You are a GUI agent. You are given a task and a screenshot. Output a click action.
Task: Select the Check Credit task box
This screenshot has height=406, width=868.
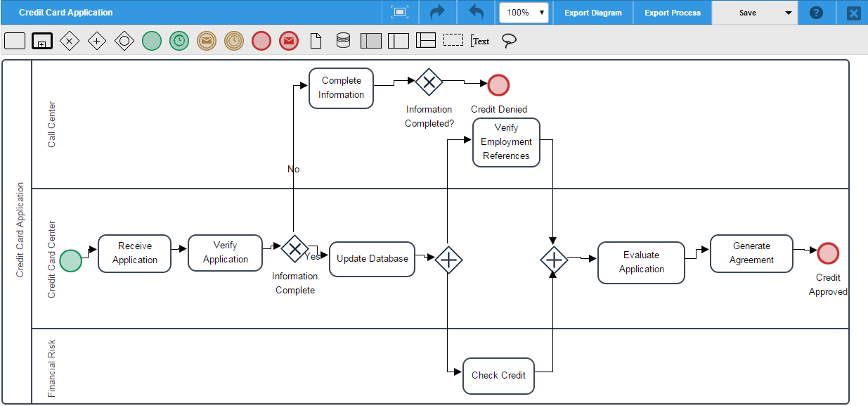[x=498, y=376]
